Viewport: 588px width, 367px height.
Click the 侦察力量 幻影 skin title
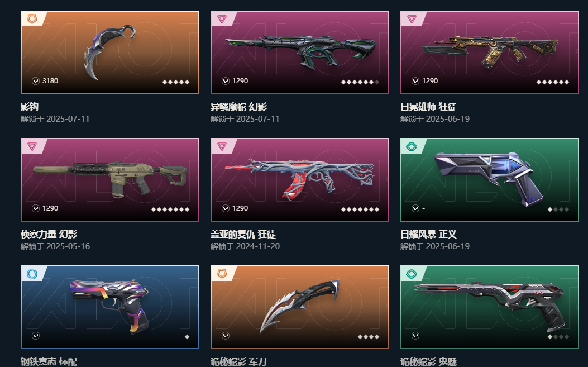[x=49, y=234]
